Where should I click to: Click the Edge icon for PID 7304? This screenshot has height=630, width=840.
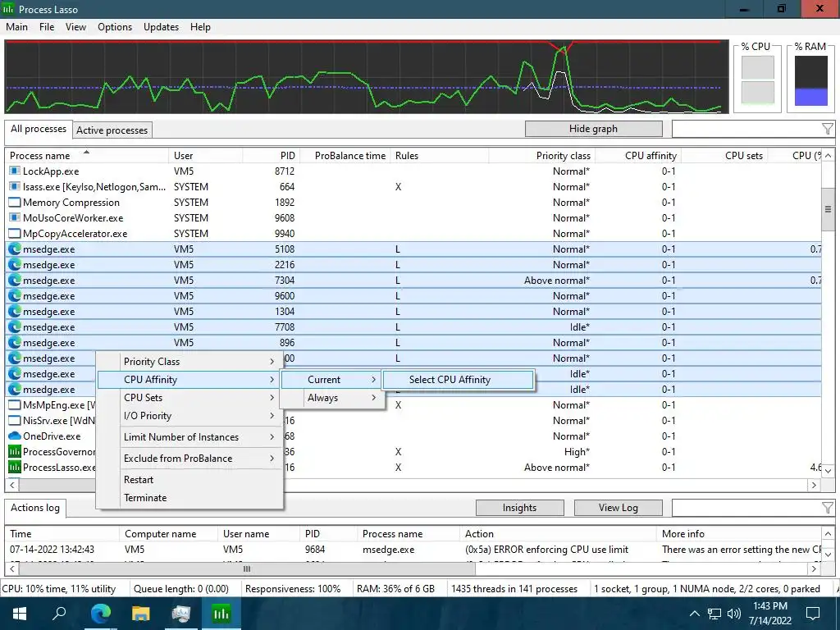point(15,281)
